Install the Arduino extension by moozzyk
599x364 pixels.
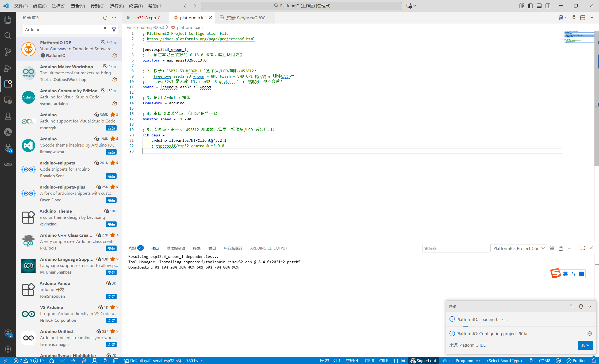[111, 128]
